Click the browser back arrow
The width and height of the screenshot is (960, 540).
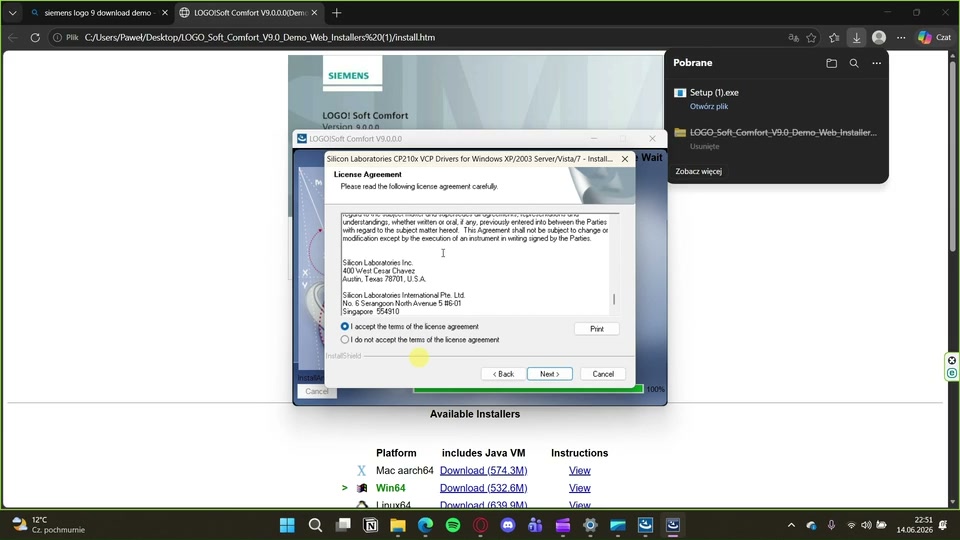[x=13, y=37]
